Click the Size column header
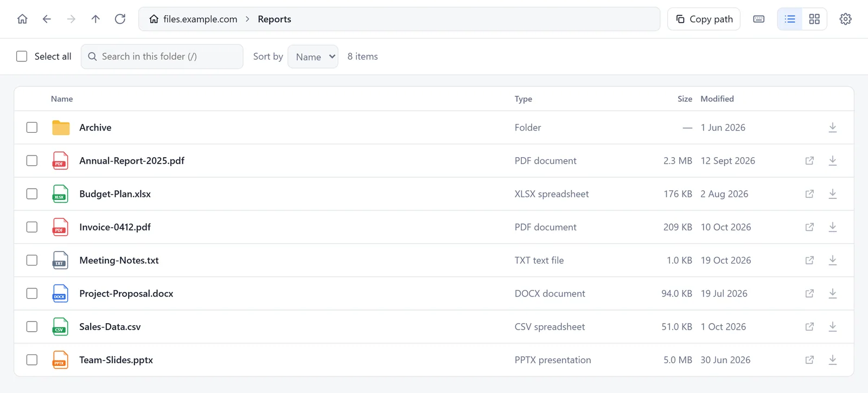This screenshot has width=868, height=393. click(x=685, y=99)
